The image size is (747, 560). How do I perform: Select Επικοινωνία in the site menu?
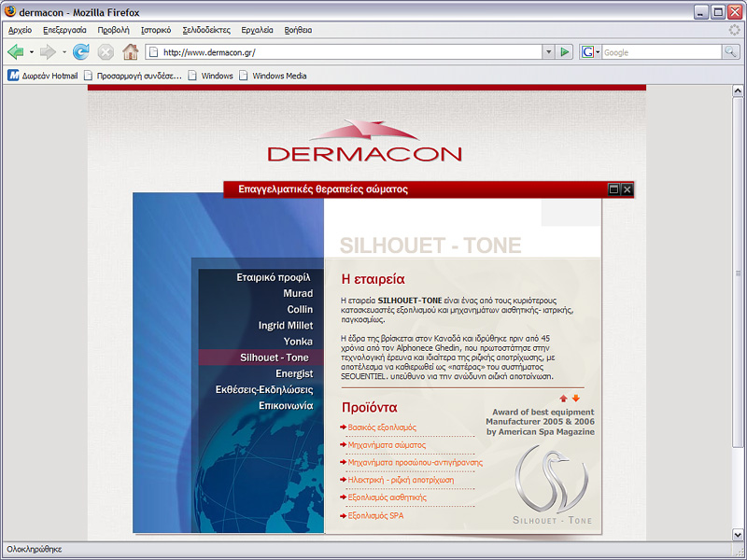coord(286,406)
